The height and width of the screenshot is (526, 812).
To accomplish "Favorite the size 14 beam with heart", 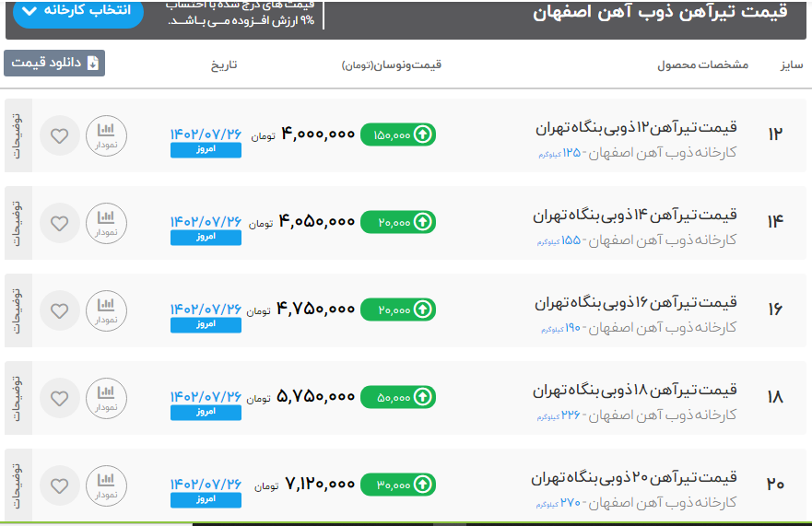I will pyautogui.click(x=60, y=223).
